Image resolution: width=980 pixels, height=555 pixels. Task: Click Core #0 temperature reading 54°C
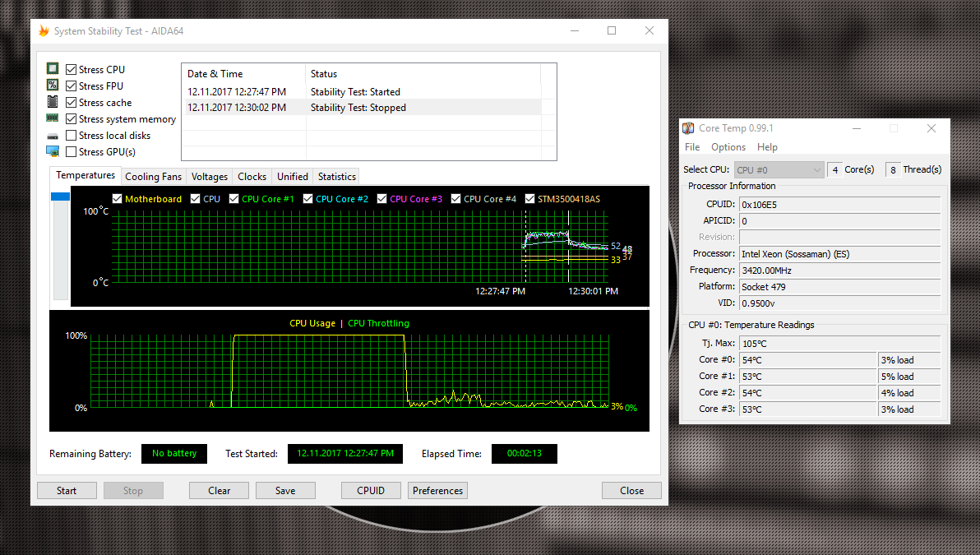[808, 360]
